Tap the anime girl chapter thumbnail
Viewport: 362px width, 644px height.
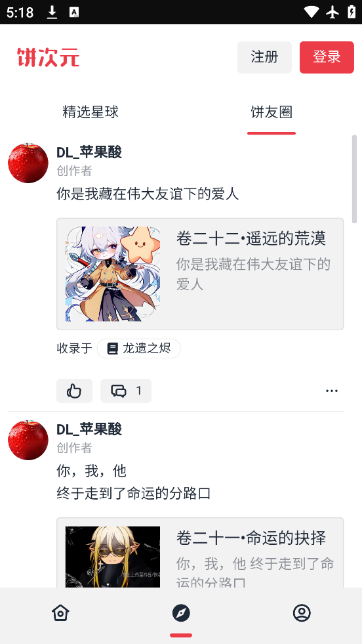[x=113, y=274]
